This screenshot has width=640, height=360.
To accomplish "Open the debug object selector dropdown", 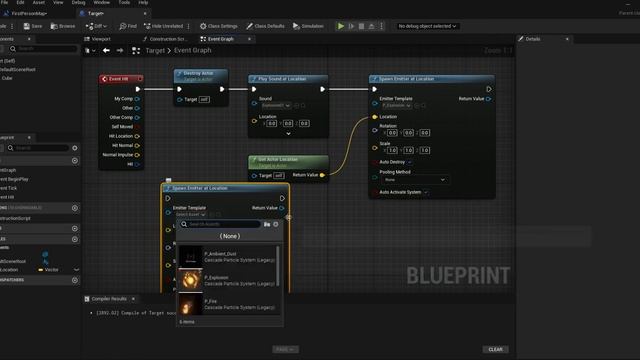I will tap(427, 26).
